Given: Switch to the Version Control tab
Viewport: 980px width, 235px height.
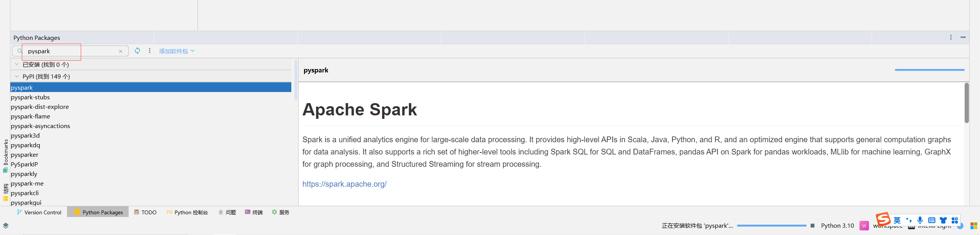Looking at the screenshot, I should coord(39,212).
